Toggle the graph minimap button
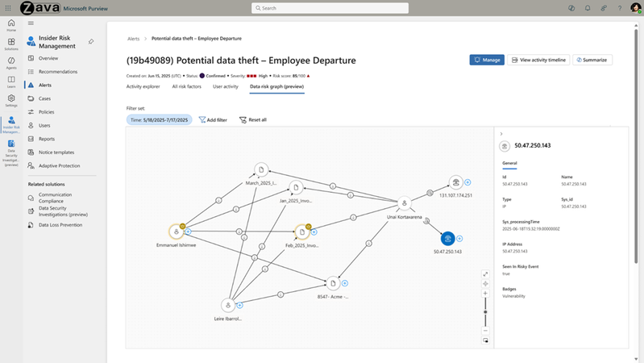The width and height of the screenshot is (644, 363). 485,340
